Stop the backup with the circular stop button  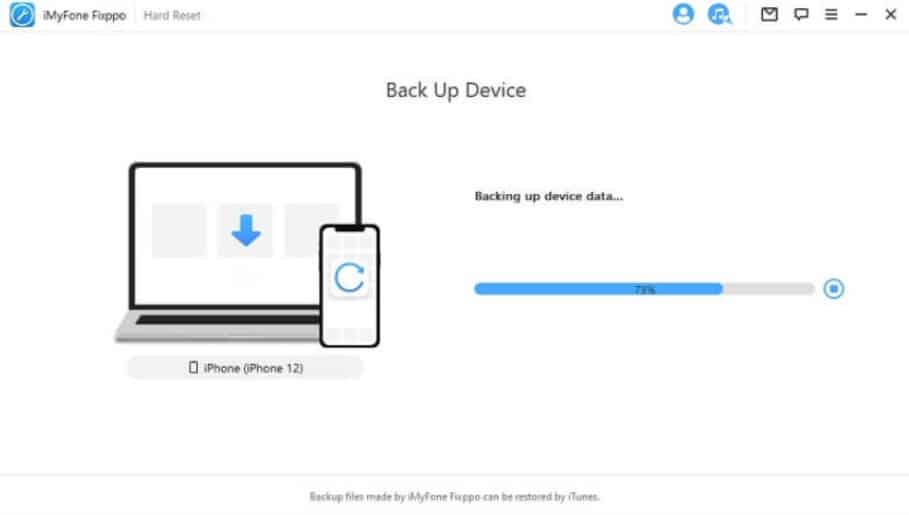[834, 288]
